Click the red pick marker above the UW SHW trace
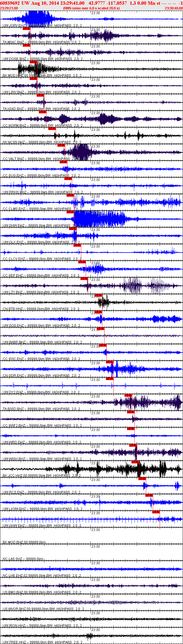The width and height of the screenshot is (183, 644). (70, 212)
